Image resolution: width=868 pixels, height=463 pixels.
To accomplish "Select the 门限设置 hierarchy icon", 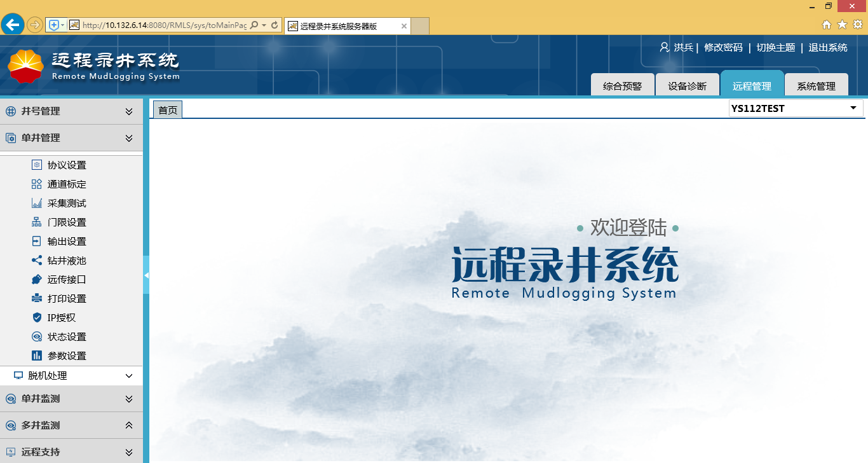I will click(x=37, y=223).
